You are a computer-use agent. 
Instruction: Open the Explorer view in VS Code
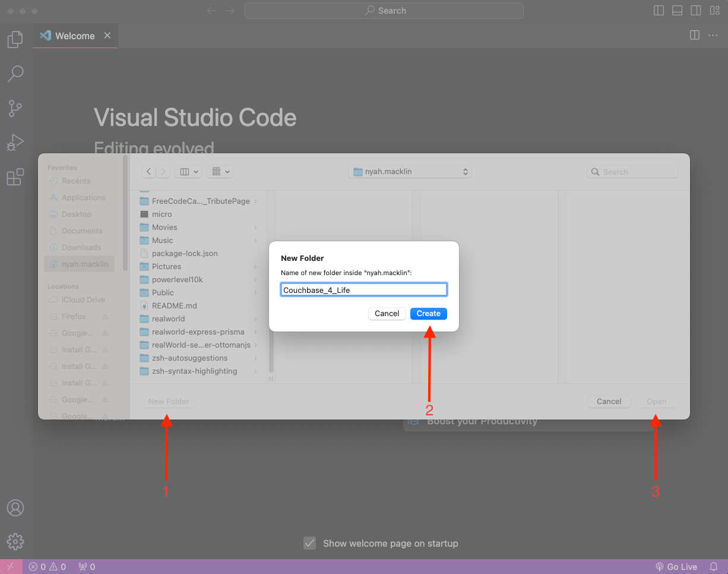(15, 39)
